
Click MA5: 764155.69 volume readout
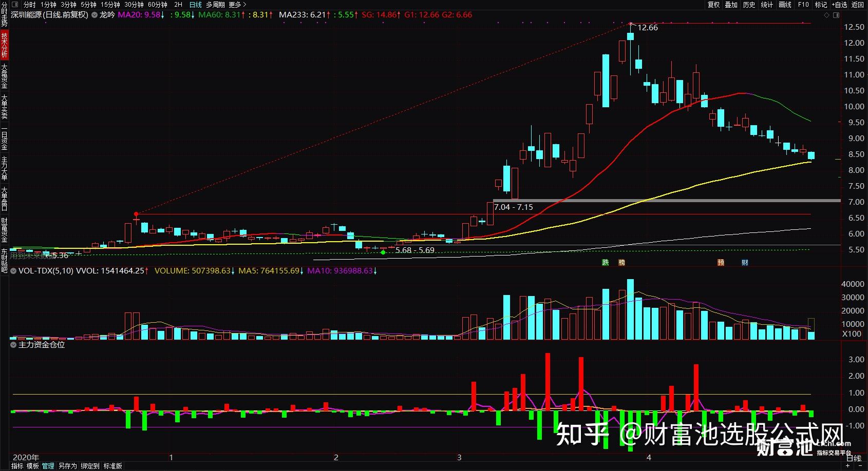coord(271,271)
